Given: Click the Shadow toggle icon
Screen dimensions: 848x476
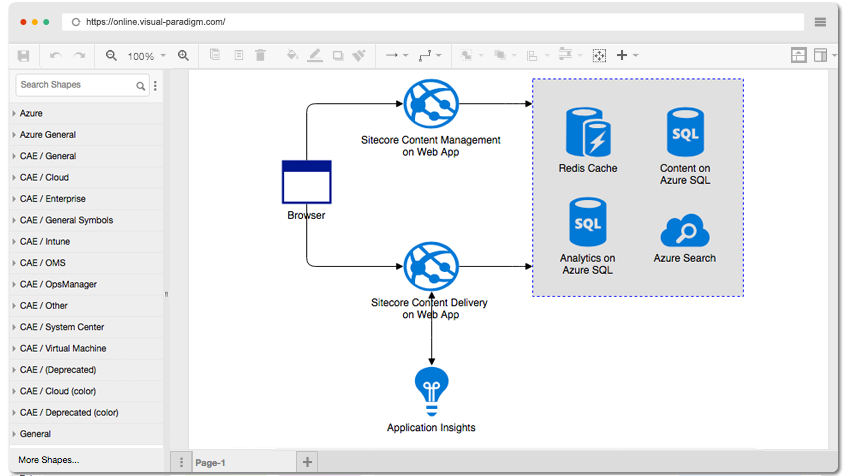Looking at the screenshot, I should [338, 56].
